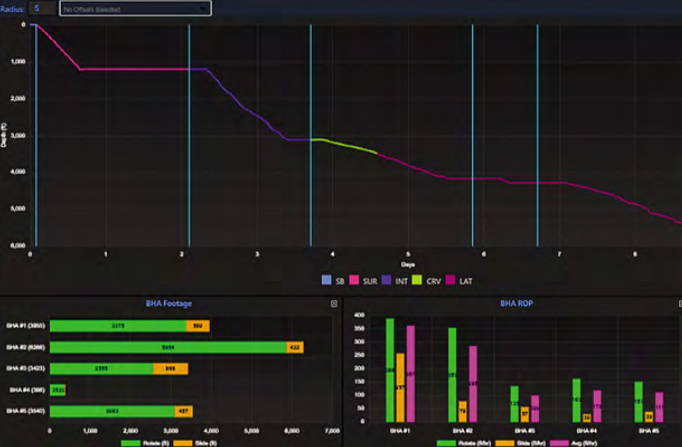The image size is (682, 447).
Task: Expand the BHA Footage panel icon
Action: [x=334, y=303]
